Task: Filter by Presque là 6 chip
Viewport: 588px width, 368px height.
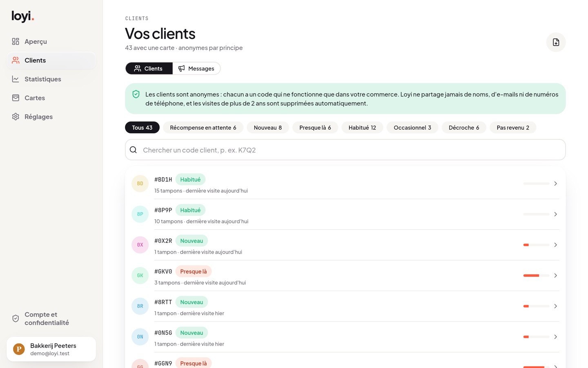Action: pos(315,128)
